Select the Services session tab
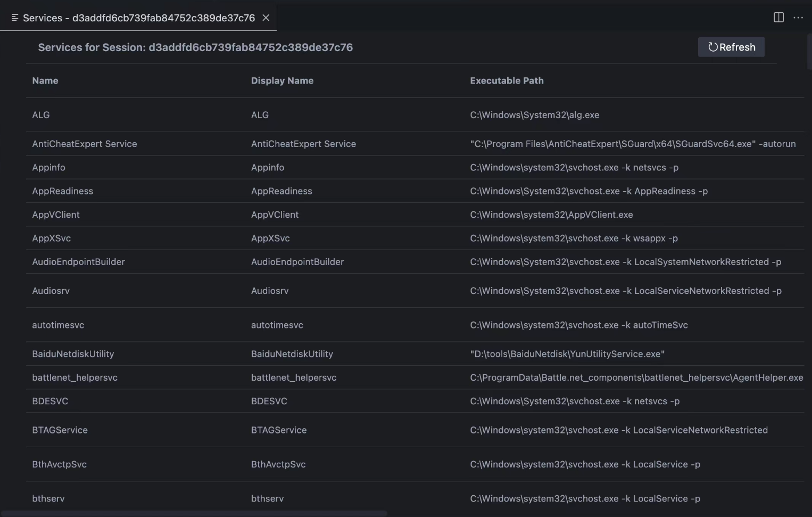Screen dimensions: 812x517 pyautogui.click(x=138, y=18)
